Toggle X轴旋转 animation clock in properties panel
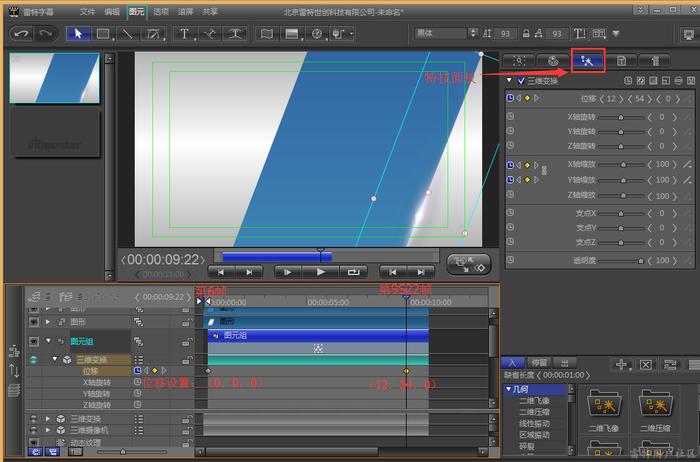This screenshot has width=700, height=462. [x=510, y=117]
